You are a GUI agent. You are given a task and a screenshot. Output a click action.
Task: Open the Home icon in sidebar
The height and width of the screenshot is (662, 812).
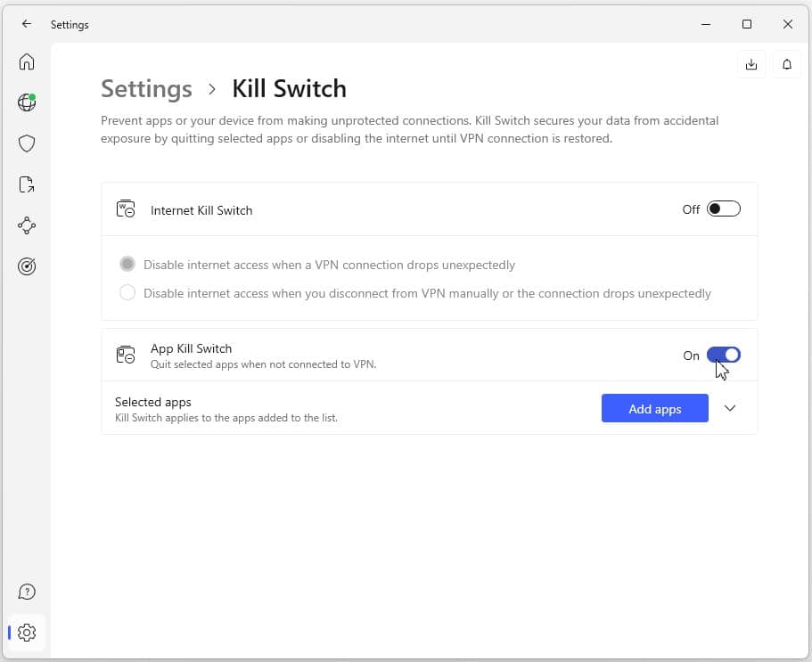[27, 61]
